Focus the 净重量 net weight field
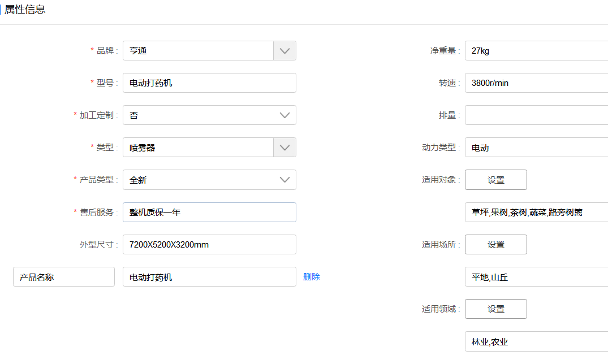Screen dimensions: 608x364 pos(536,51)
